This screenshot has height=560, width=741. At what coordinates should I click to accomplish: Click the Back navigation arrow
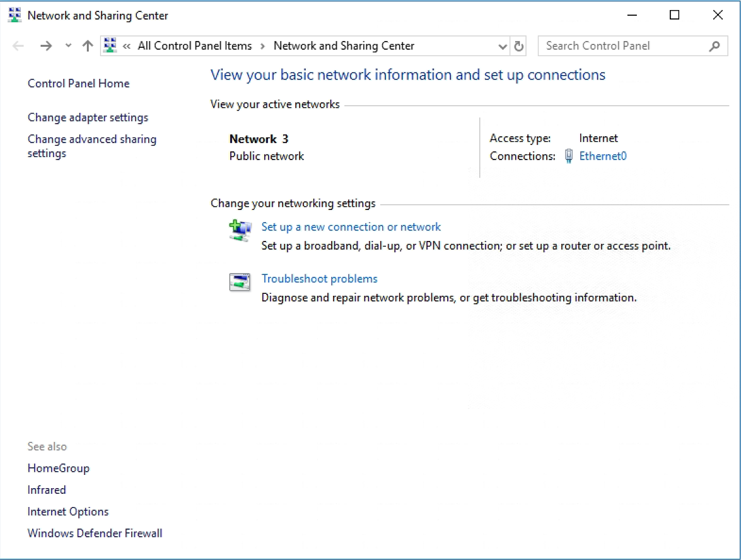pyautogui.click(x=18, y=46)
